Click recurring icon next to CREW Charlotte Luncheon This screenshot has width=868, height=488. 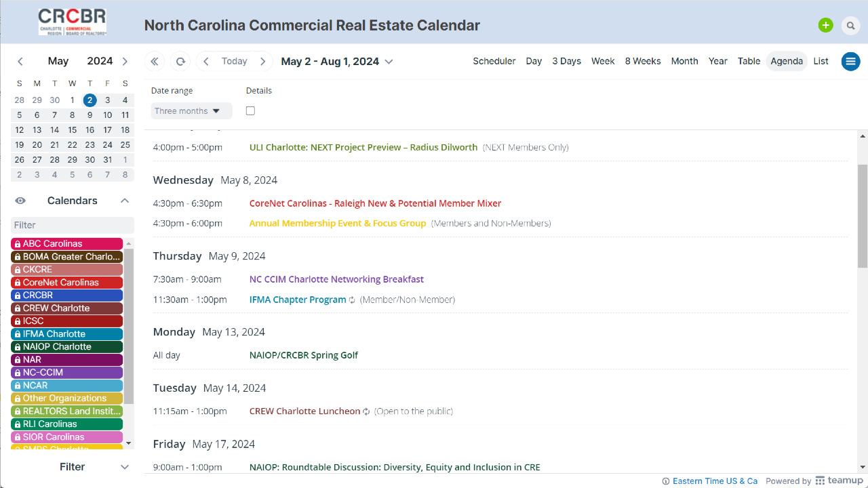tap(367, 411)
